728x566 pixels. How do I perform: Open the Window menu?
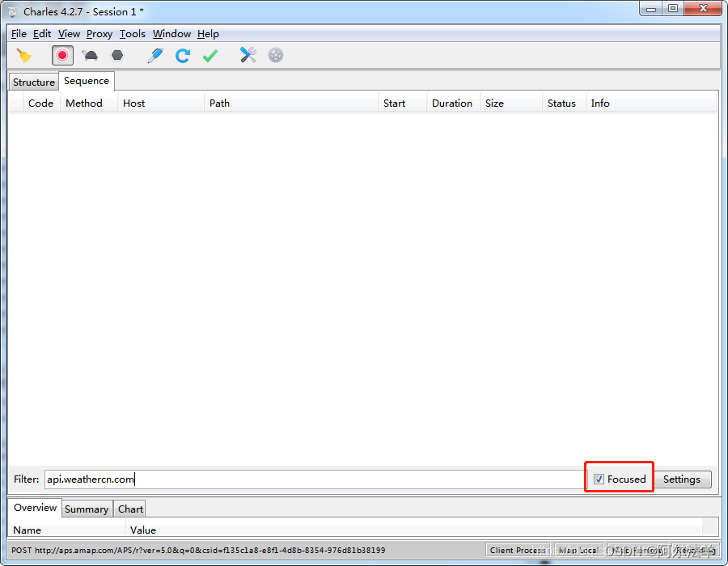171,34
